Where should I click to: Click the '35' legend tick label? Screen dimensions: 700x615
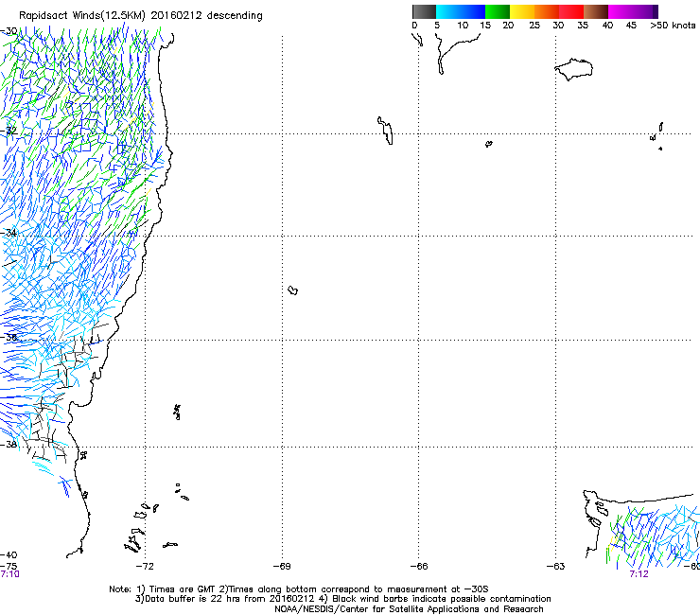pyautogui.click(x=583, y=25)
